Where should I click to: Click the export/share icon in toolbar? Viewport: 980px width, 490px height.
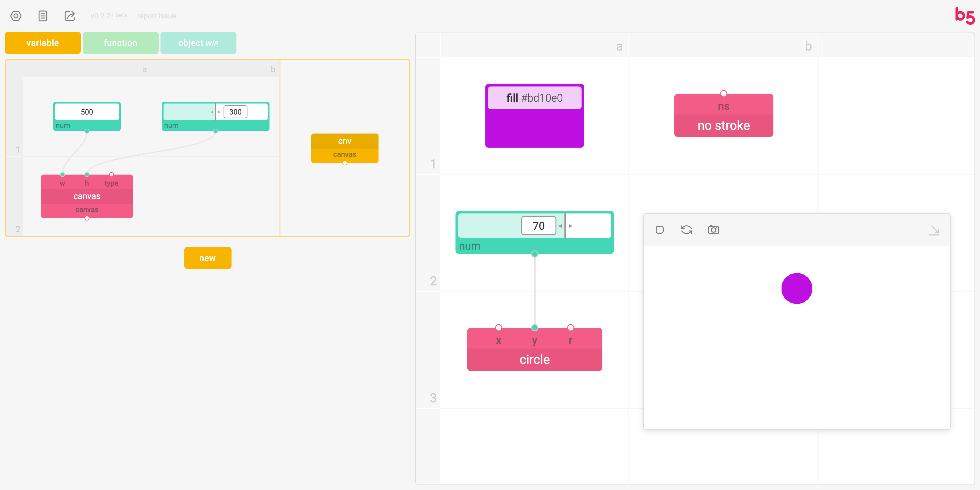click(70, 16)
